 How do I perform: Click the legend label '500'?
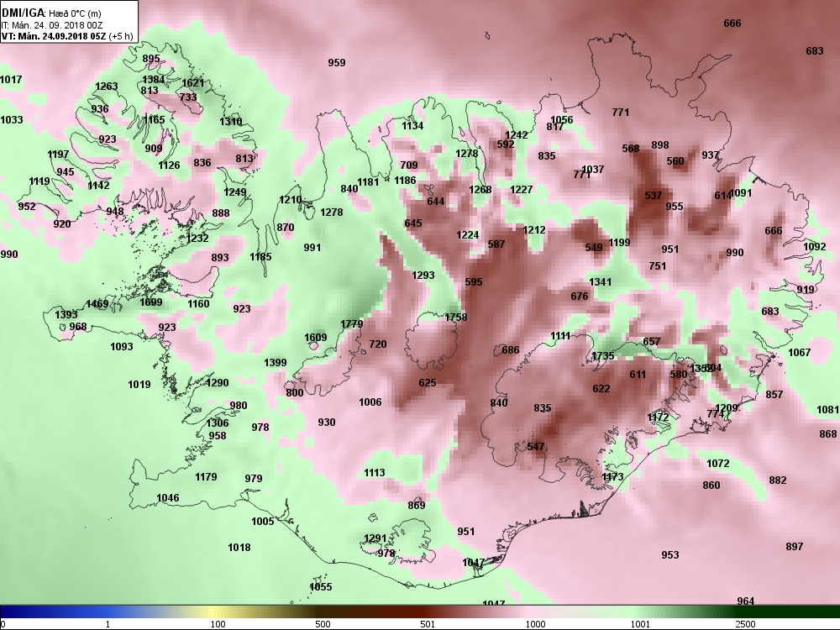coord(323,624)
